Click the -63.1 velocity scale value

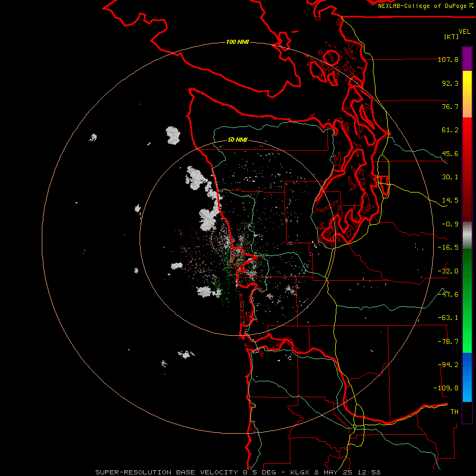click(x=448, y=318)
